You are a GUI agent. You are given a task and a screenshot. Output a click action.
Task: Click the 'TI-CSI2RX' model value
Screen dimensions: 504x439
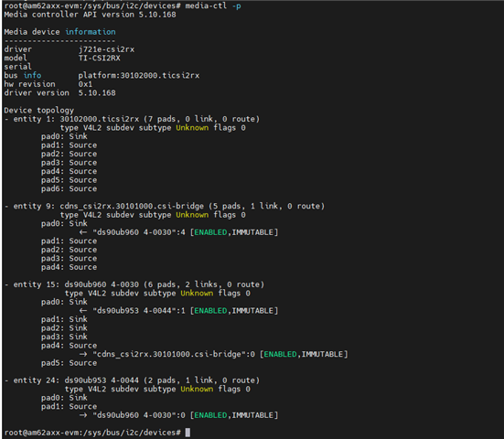(100, 58)
